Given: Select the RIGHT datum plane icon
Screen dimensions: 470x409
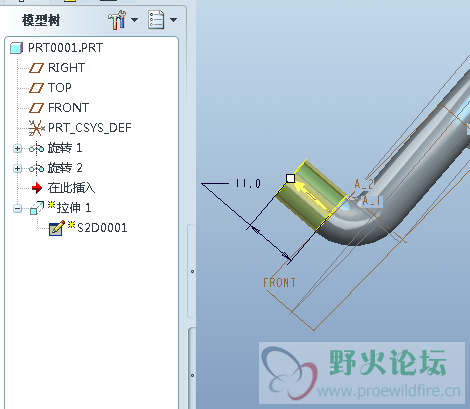Looking at the screenshot, I should click(36, 68).
